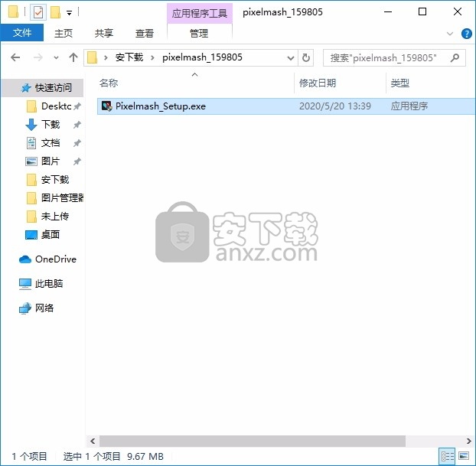This screenshot has height=466, width=476.
Task: Open Help via the question mark icon
Action: pyautogui.click(x=466, y=34)
